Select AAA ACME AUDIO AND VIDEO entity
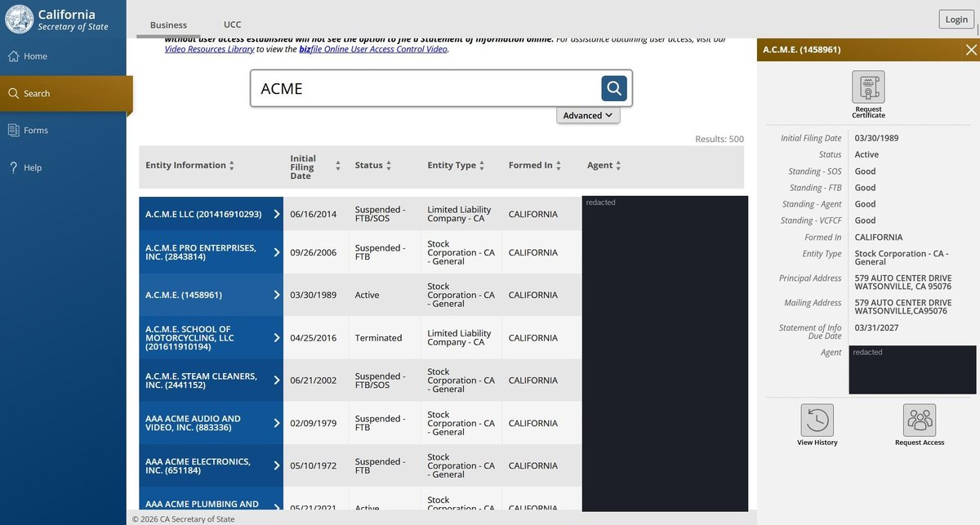The height and width of the screenshot is (525, 980). pyautogui.click(x=193, y=423)
